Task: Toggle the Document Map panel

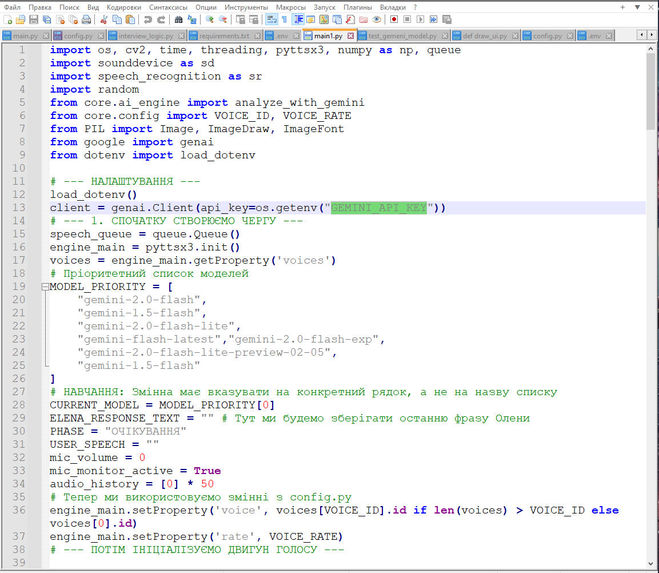Action: [x=324, y=20]
